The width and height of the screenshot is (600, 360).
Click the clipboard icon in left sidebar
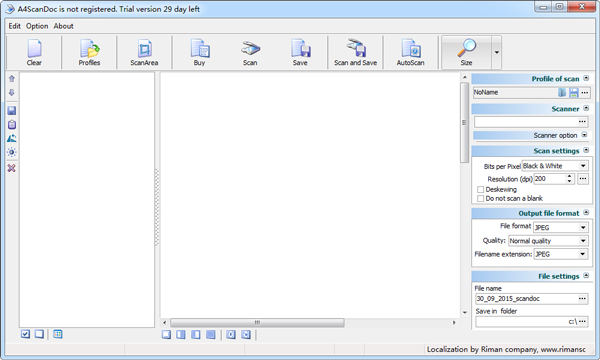(12, 124)
